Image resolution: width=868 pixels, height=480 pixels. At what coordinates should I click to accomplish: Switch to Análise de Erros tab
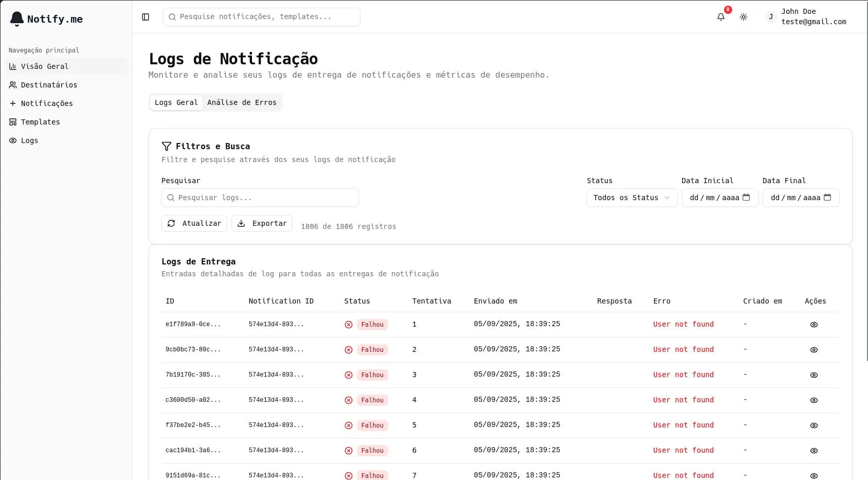pos(242,102)
